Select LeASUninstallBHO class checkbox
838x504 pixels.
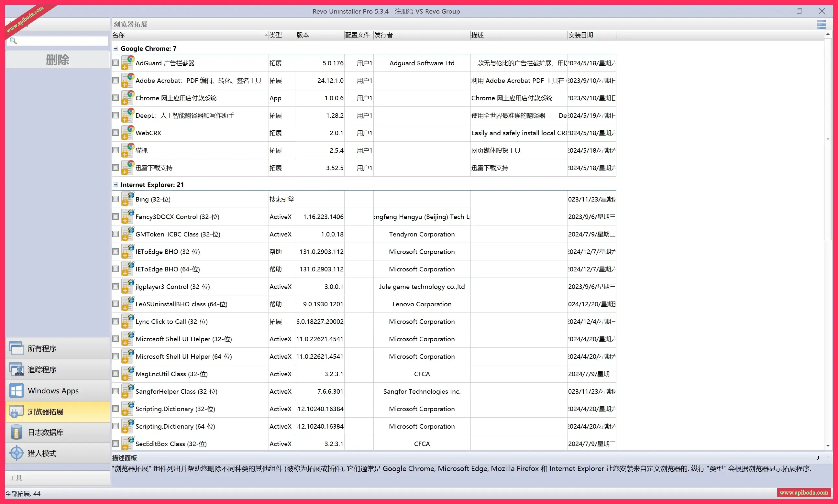pos(116,304)
